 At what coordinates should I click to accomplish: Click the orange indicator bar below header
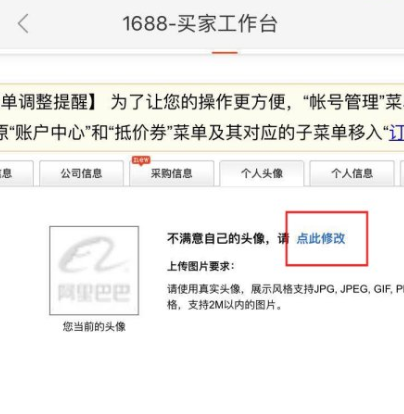pos(225,52)
